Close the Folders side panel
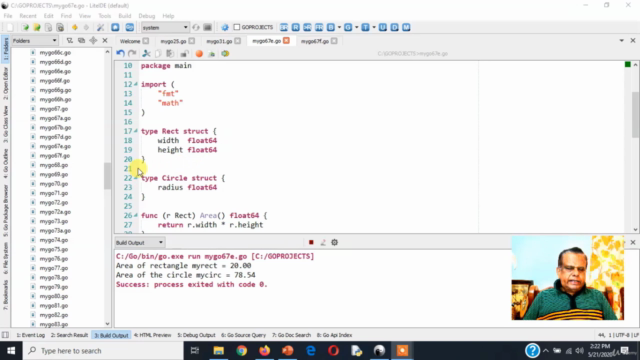The width and height of the screenshot is (640, 360). pos(105,40)
